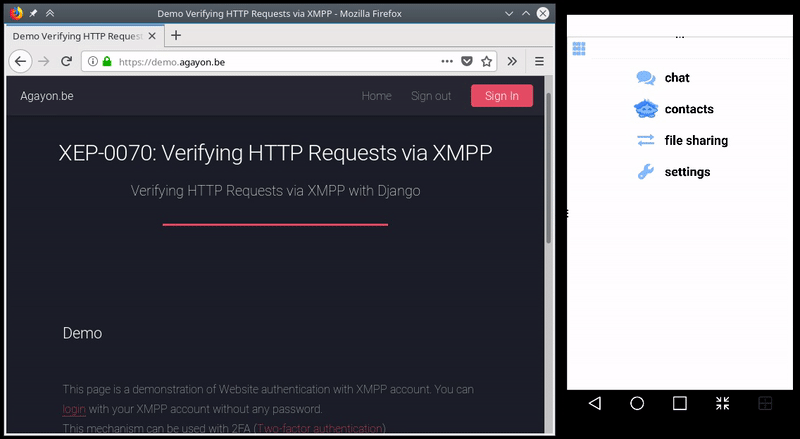The width and height of the screenshot is (800, 439).
Task: Go back with Firefox back arrow
Action: (20, 62)
